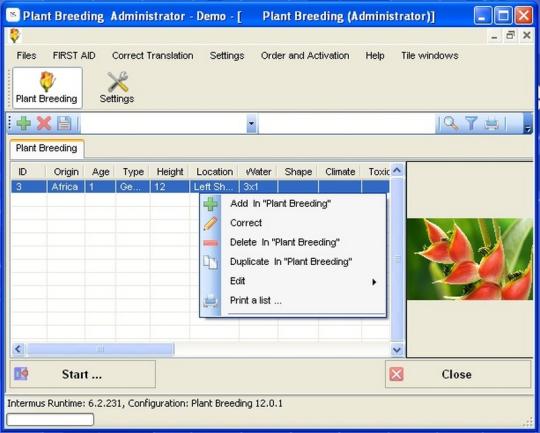Open the Correct Translation menu
Screen dimensions: 540x433
tap(153, 55)
